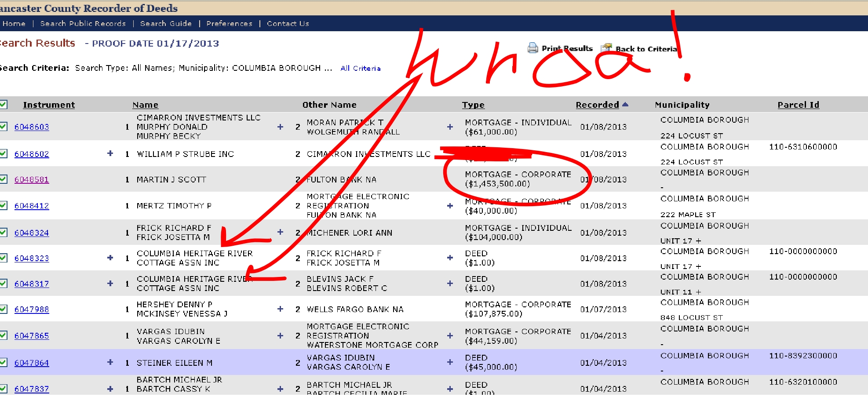868x404 pixels.
Task: Open the Preferences menu item
Action: [229, 23]
